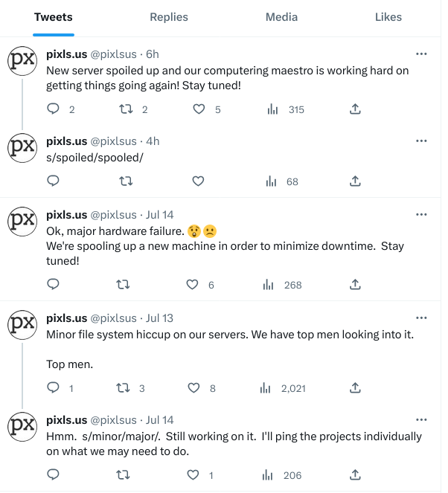Screen dimensions: 448x493
Task: Like the 'Minor file system hiccup' tweet
Action: 194,387
